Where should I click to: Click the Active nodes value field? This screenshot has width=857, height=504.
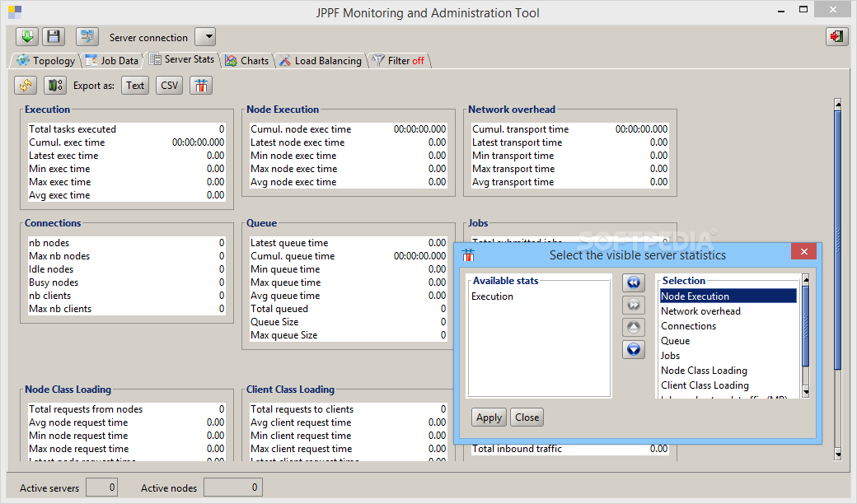233,487
